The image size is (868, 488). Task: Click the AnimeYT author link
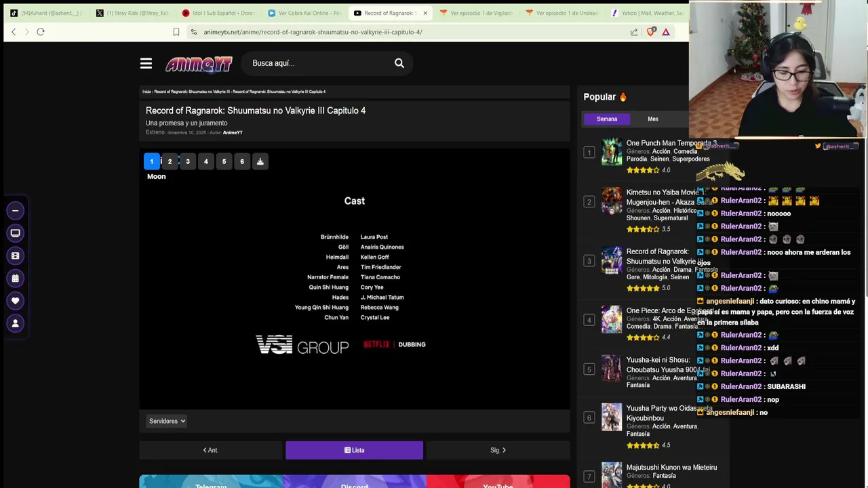[x=233, y=133]
